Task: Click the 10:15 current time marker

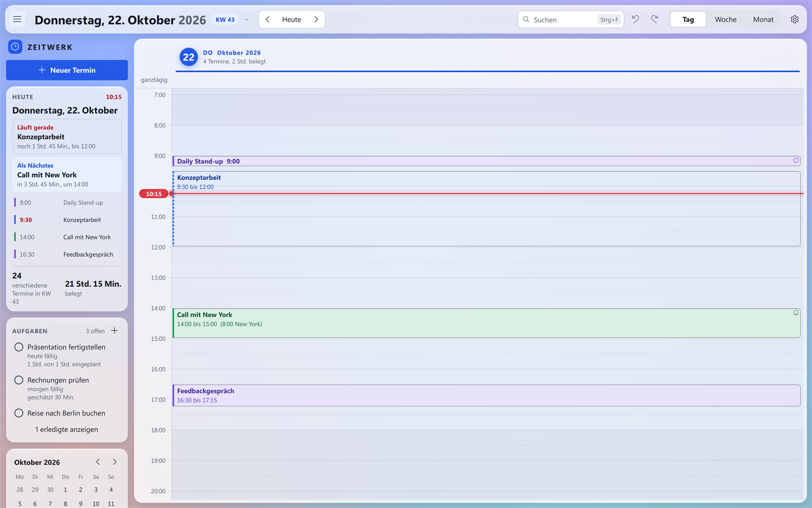Action: pyautogui.click(x=154, y=194)
